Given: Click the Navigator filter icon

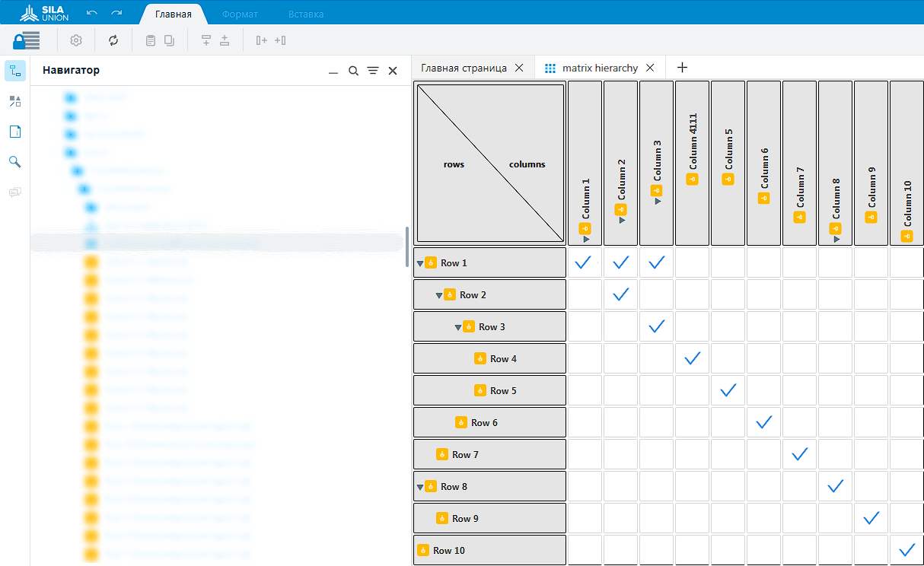Looking at the screenshot, I should tap(373, 71).
